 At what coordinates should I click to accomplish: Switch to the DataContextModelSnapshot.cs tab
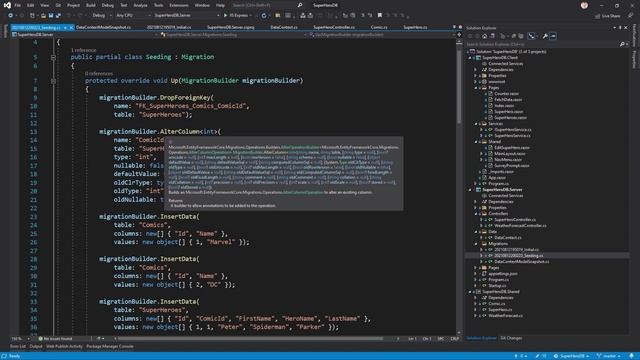[x=103, y=27]
